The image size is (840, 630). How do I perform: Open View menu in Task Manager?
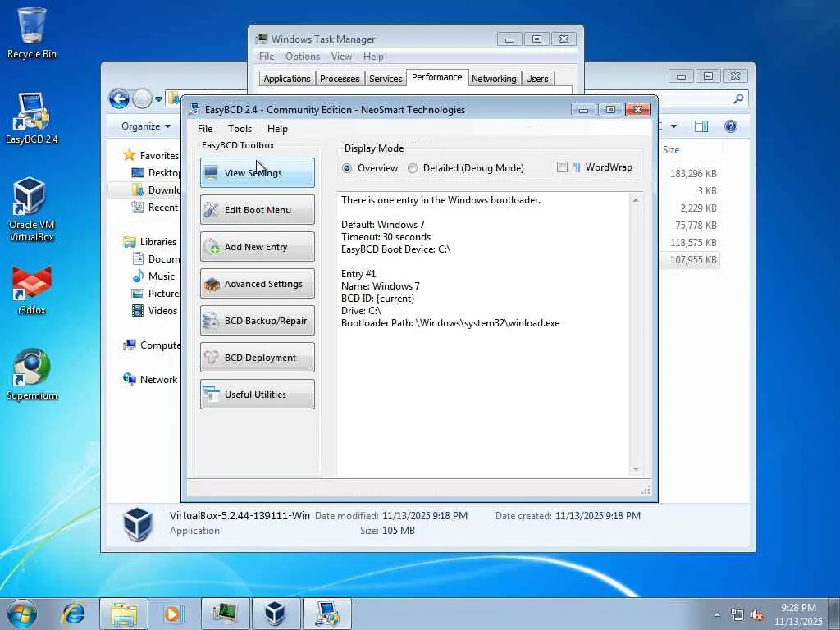(x=341, y=57)
